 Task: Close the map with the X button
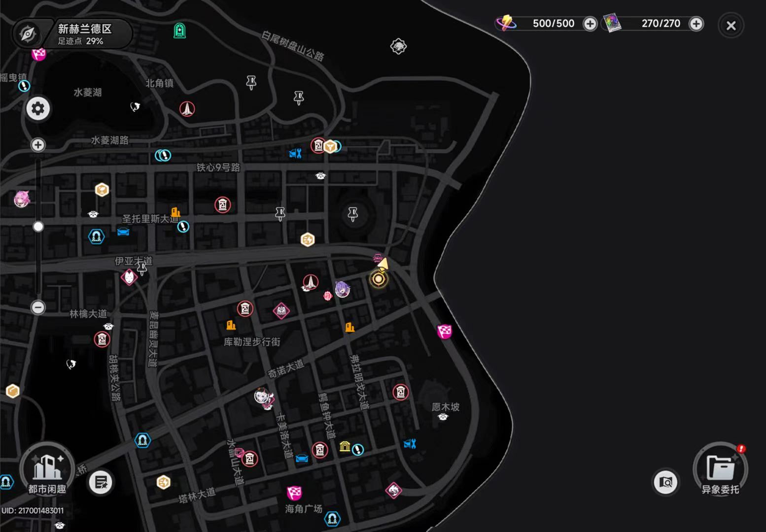pyautogui.click(x=731, y=26)
